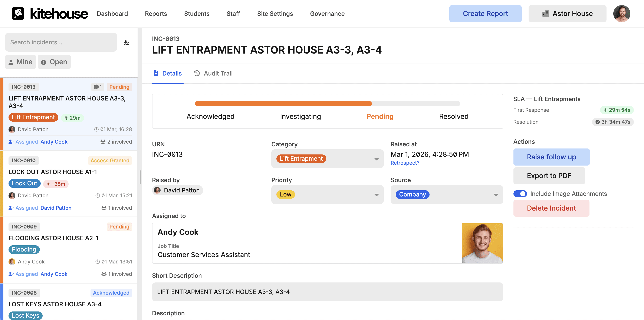
Task: Open the Astor House site switcher
Action: (x=567, y=13)
